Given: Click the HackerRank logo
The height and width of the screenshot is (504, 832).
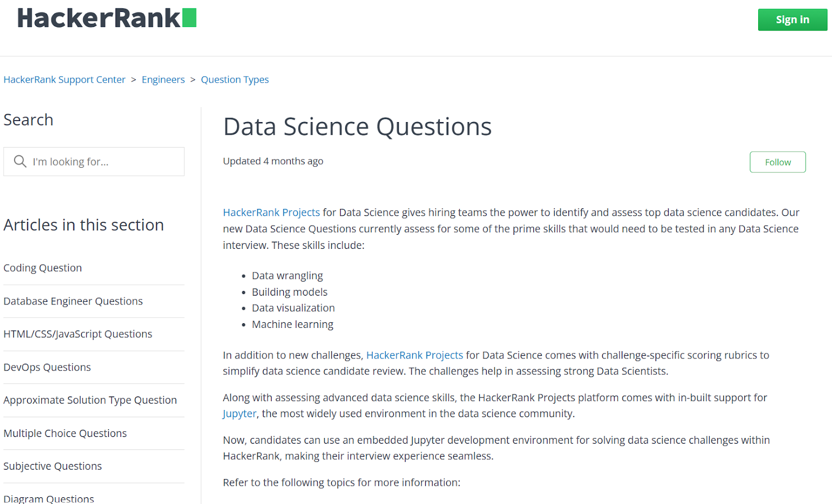Looking at the screenshot, I should pyautogui.click(x=107, y=18).
